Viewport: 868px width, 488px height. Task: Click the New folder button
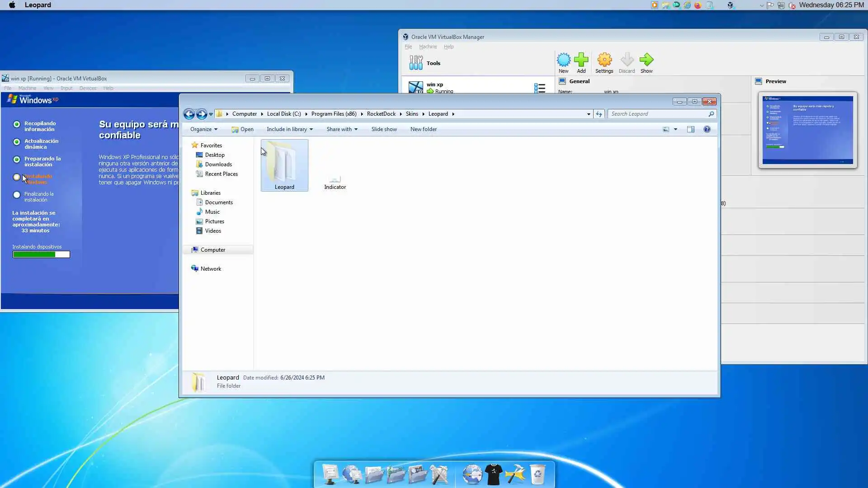[x=423, y=129]
